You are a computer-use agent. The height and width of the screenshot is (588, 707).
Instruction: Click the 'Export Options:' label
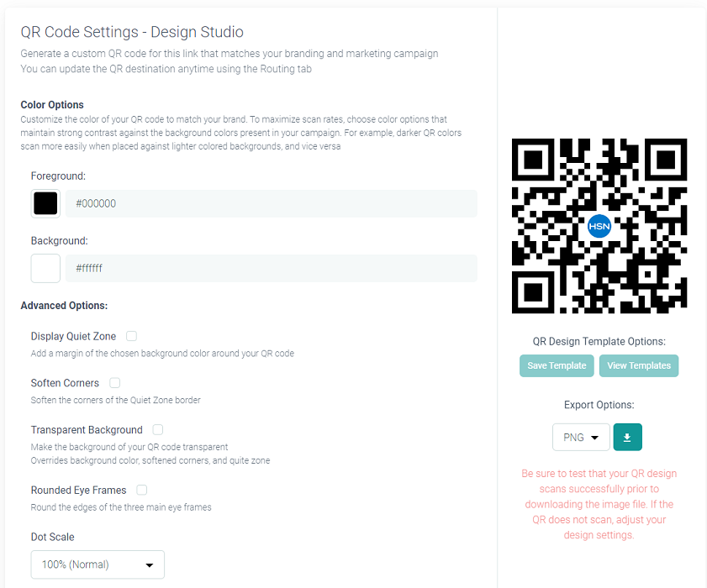[599, 405]
